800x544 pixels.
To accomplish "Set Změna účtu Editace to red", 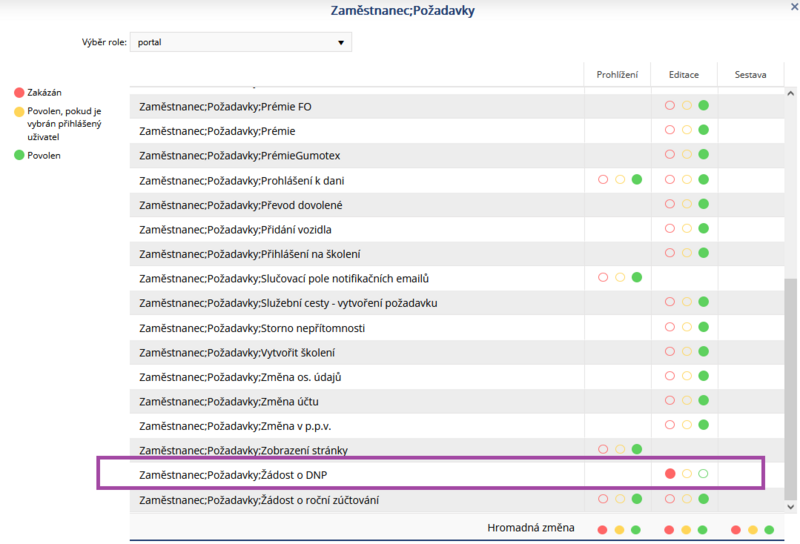I will (670, 401).
